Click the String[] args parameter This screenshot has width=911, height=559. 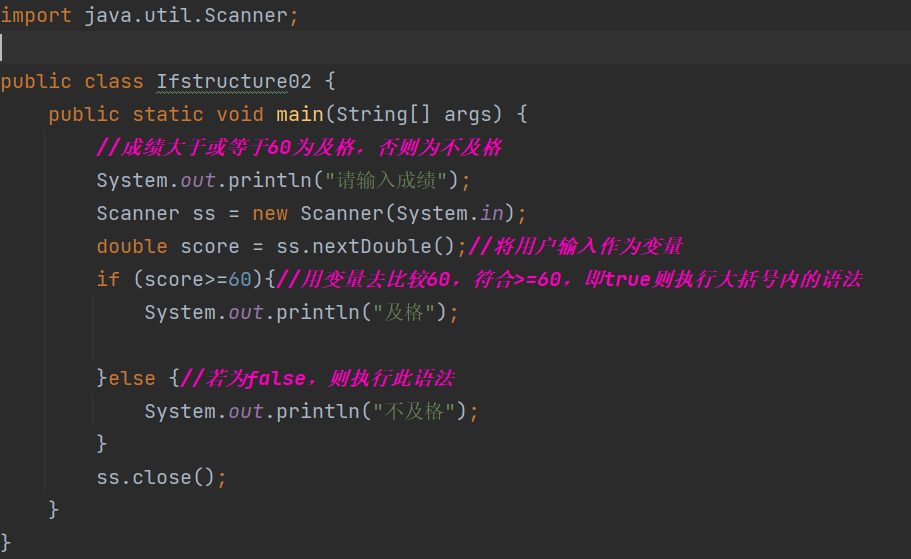(422, 114)
